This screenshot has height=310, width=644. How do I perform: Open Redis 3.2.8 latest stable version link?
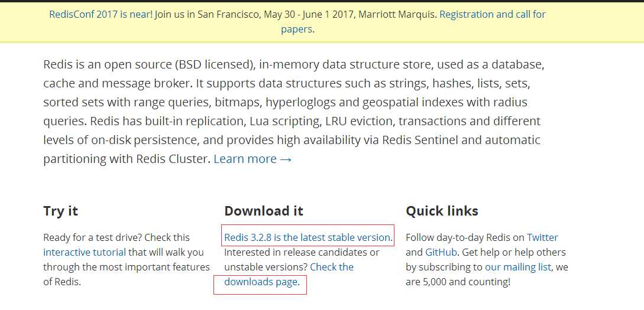click(308, 237)
